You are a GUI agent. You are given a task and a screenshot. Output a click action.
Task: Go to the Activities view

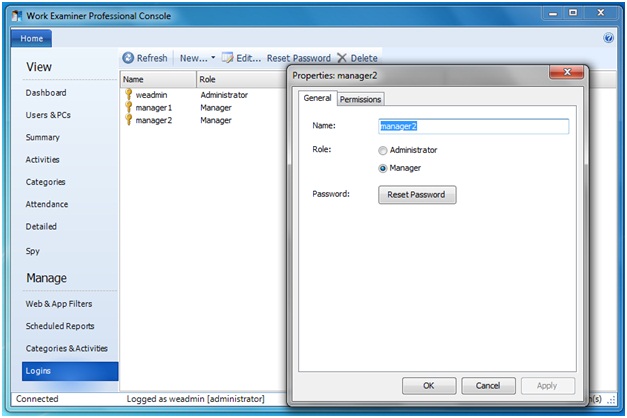tap(42, 160)
